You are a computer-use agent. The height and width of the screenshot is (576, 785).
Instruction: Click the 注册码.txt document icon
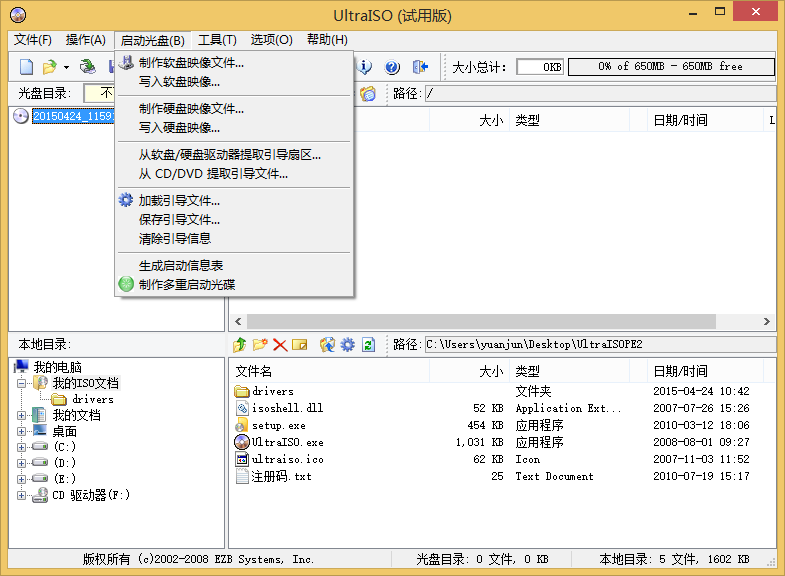point(242,476)
